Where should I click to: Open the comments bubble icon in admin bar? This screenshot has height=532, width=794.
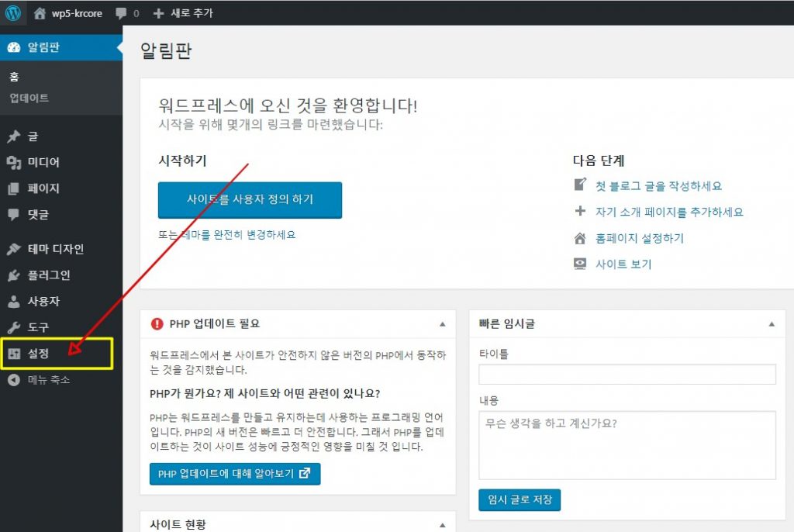pyautogui.click(x=121, y=13)
